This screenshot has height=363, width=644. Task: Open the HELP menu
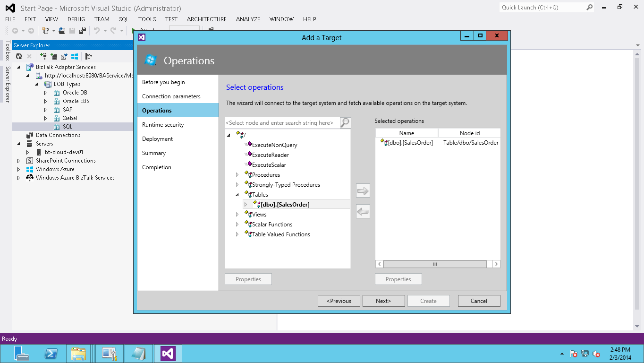coord(310,19)
